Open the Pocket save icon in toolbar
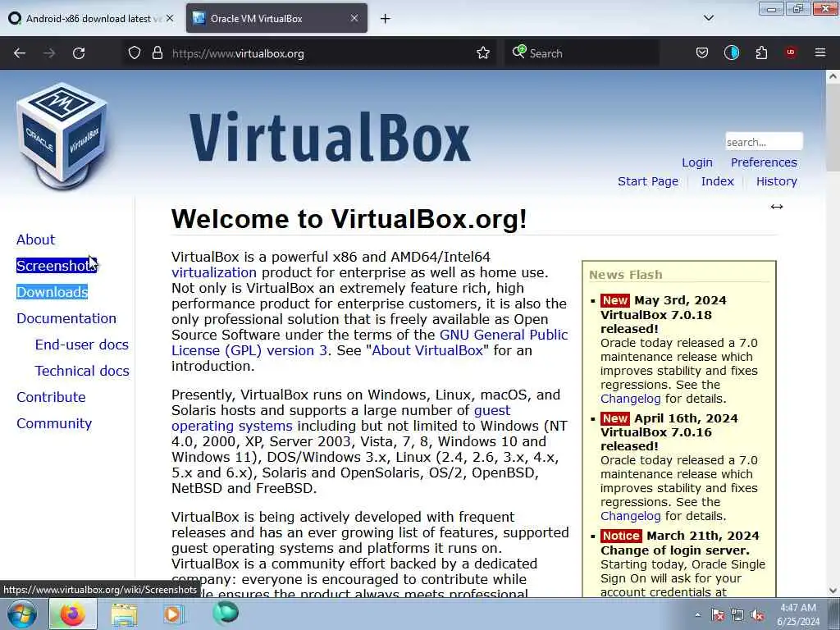This screenshot has height=630, width=840. [702, 53]
